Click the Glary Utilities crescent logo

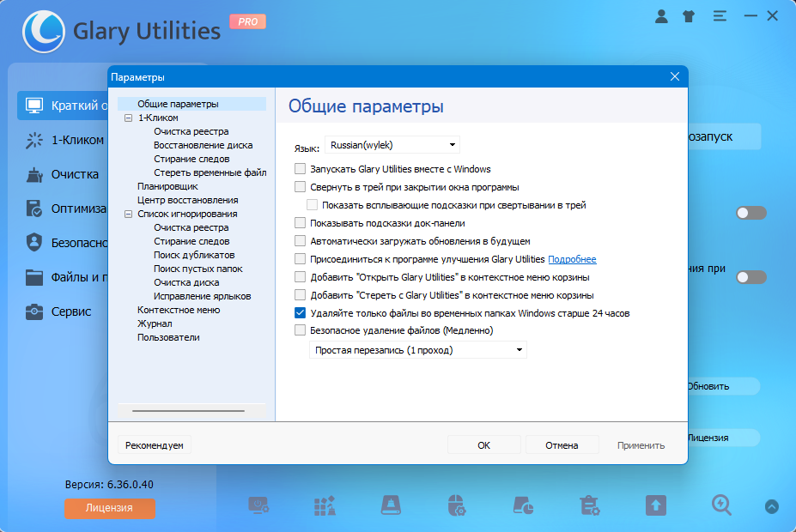(44, 32)
